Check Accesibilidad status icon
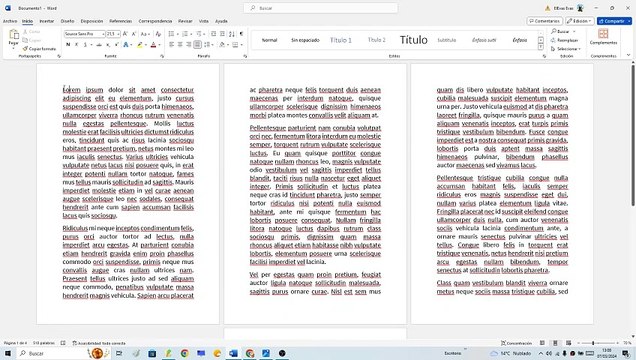 point(75,343)
